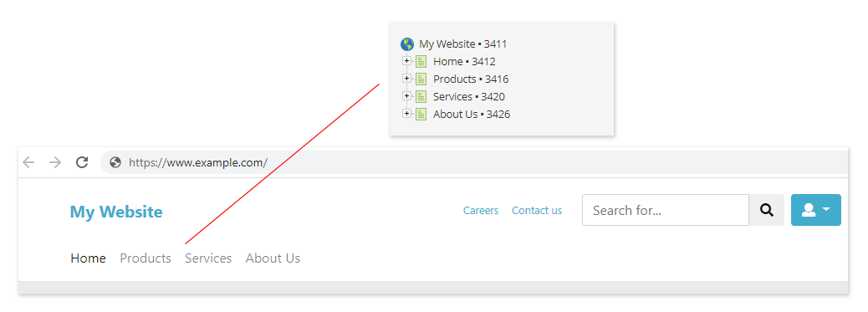The height and width of the screenshot is (312, 868).
Task: Open the About Us navigation item
Action: (273, 258)
